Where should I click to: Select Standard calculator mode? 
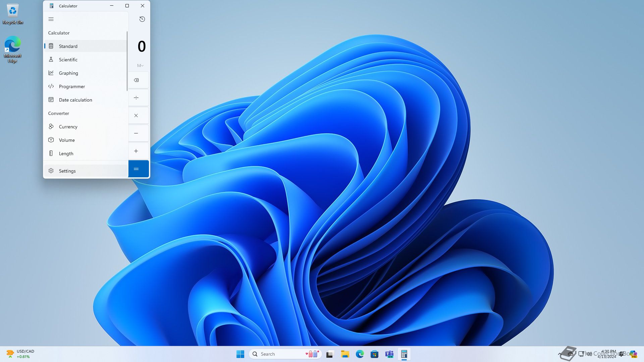pyautogui.click(x=86, y=46)
